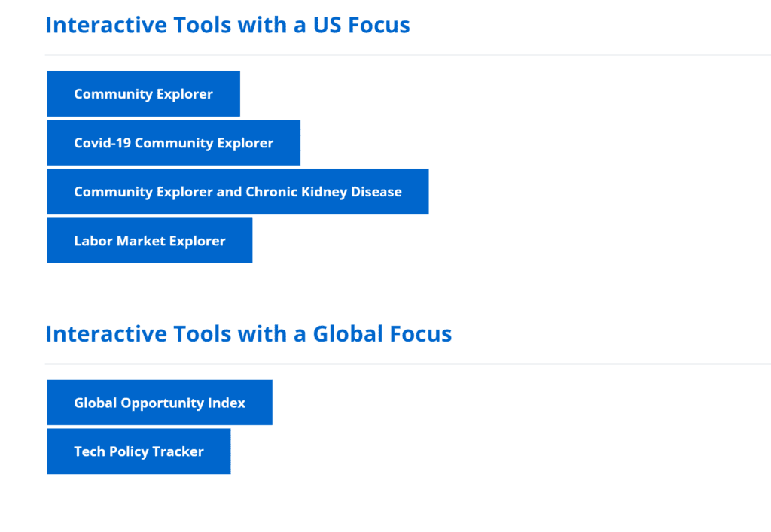Select the last tool under US Focus
The image size is (771, 532).
click(x=150, y=241)
